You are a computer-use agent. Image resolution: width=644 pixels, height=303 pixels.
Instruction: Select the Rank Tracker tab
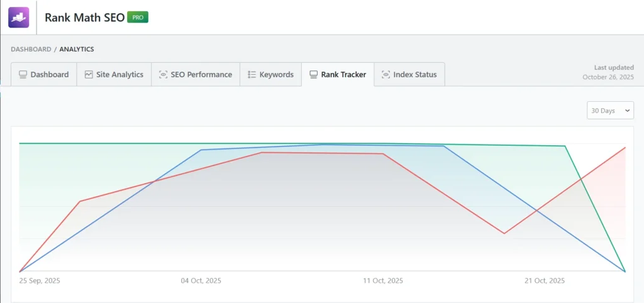(338, 74)
